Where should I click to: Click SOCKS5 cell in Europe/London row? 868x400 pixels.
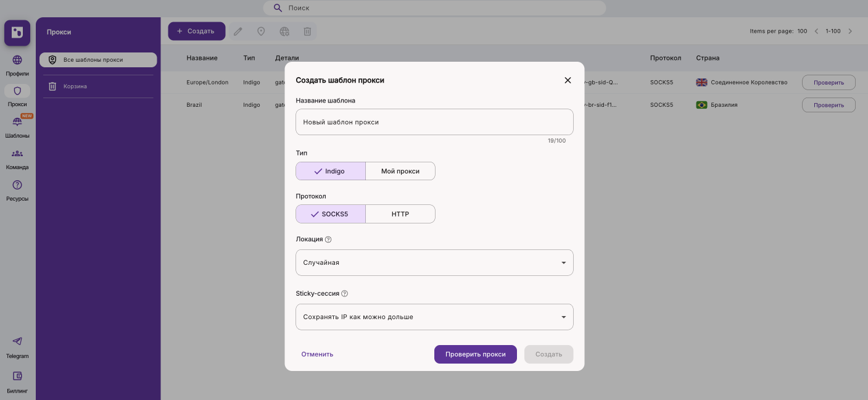661,83
